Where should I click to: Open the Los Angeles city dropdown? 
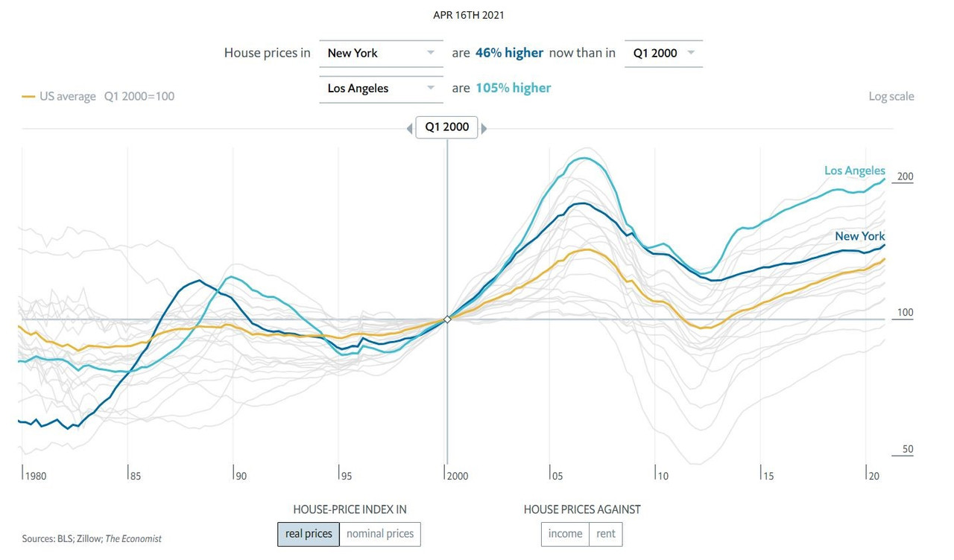tap(381, 89)
